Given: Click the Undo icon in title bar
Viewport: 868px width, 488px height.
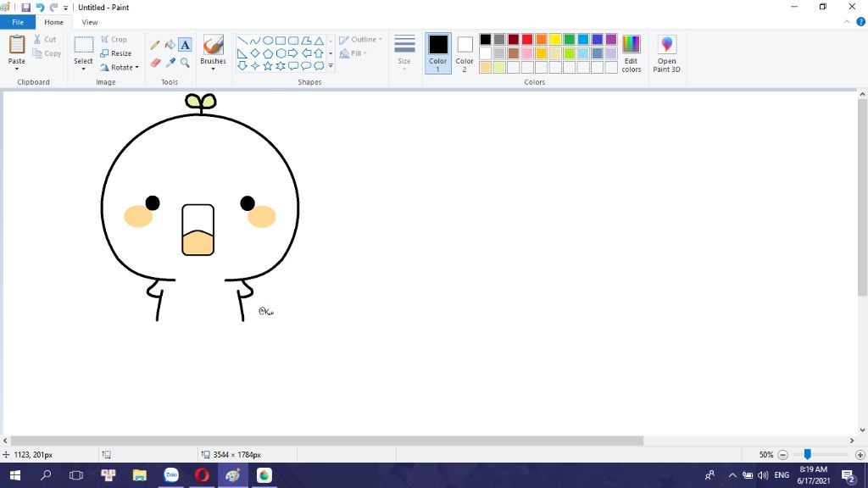Looking at the screenshot, I should coord(40,7).
